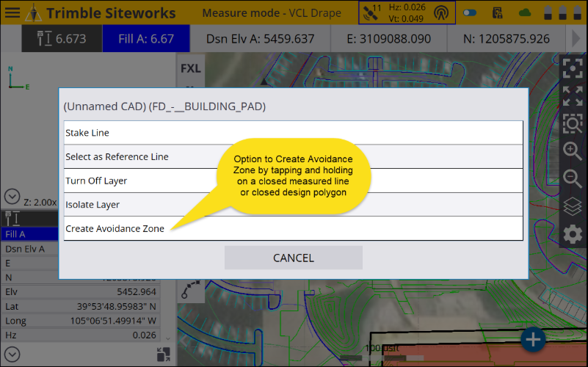Open the hamburger main menu
This screenshot has width=588, height=367.
coord(12,12)
